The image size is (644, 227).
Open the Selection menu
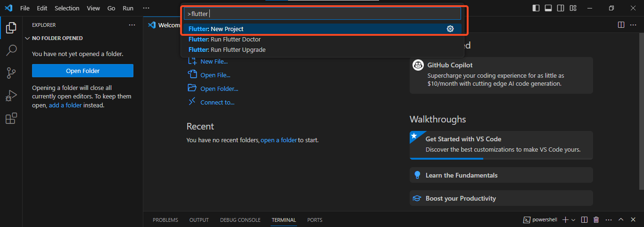coord(67,8)
